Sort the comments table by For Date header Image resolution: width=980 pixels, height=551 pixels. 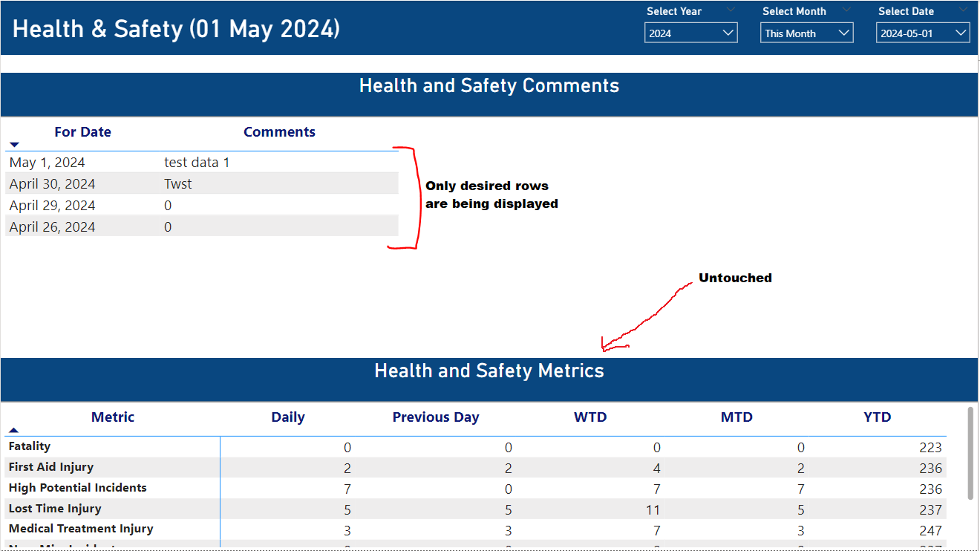pos(82,132)
